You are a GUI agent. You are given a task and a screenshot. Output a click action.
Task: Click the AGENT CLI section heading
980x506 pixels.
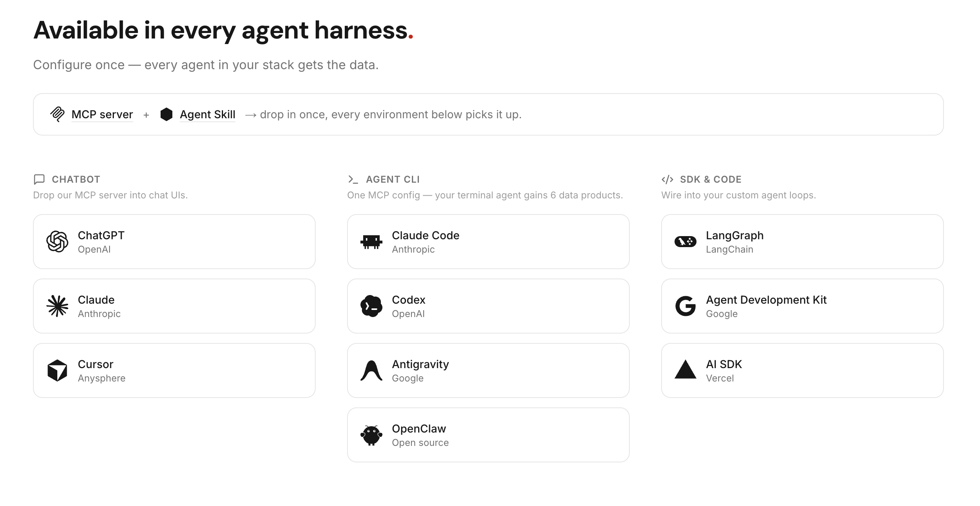click(x=393, y=180)
